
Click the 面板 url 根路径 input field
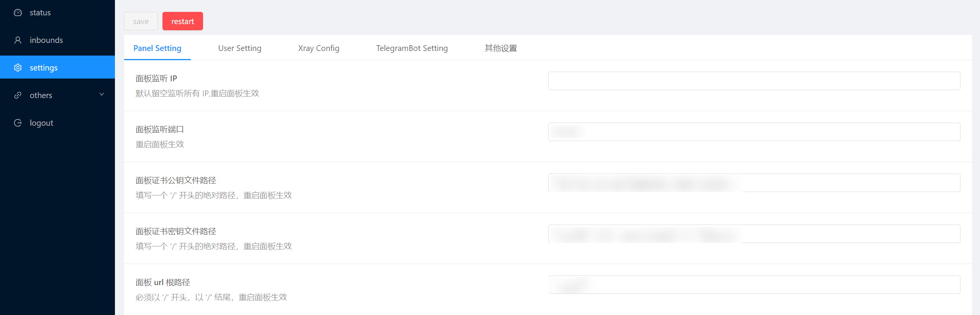754,285
